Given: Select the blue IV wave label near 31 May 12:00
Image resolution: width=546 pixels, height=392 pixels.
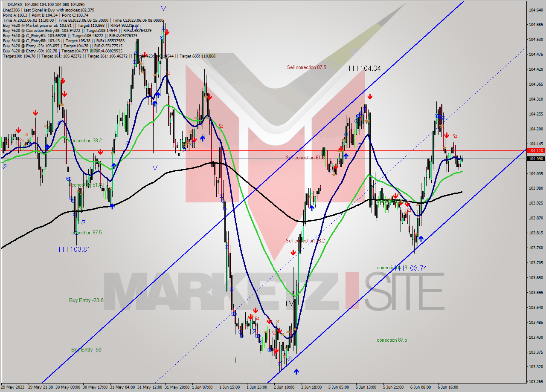Looking at the screenshot, I should pos(153,168).
